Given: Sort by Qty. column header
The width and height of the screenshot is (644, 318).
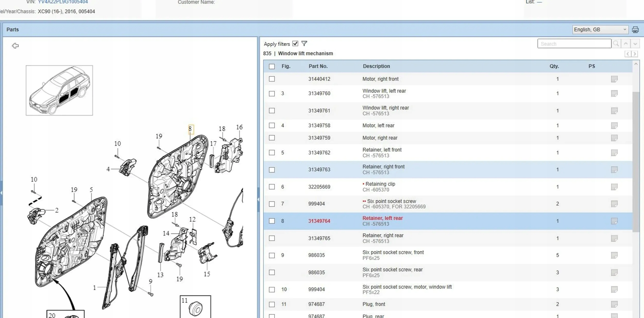Looking at the screenshot, I should point(554,66).
